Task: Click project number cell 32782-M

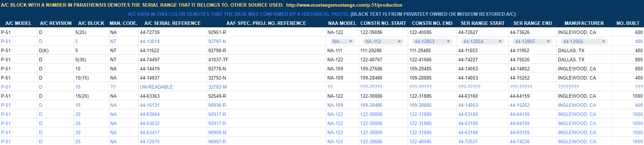Action: 266,87
